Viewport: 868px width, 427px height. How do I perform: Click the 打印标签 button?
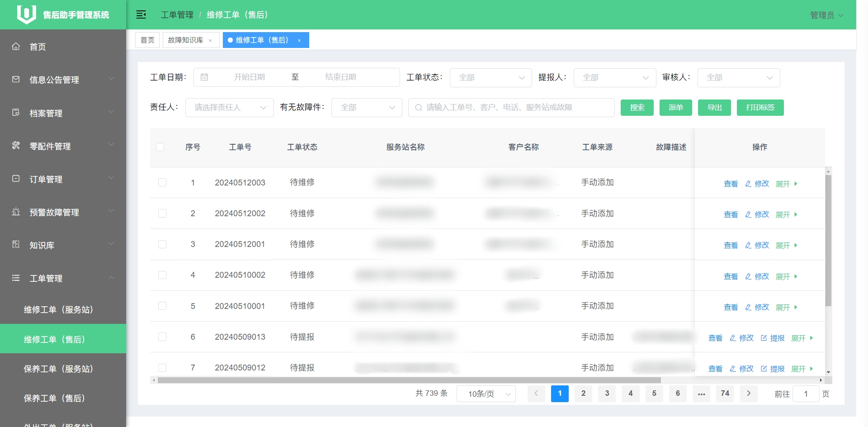(x=760, y=108)
